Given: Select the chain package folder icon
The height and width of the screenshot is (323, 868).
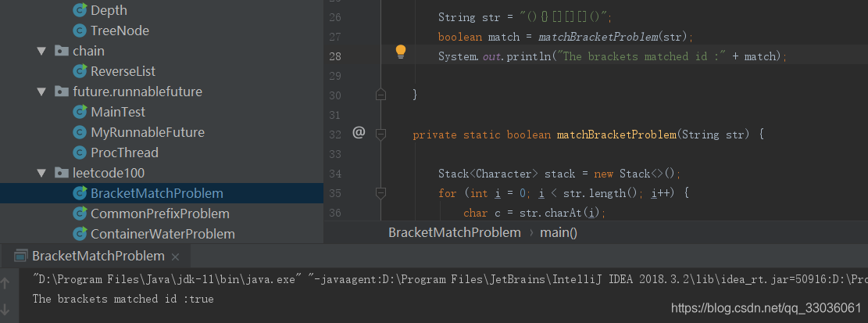Looking at the screenshot, I should tap(62, 51).
